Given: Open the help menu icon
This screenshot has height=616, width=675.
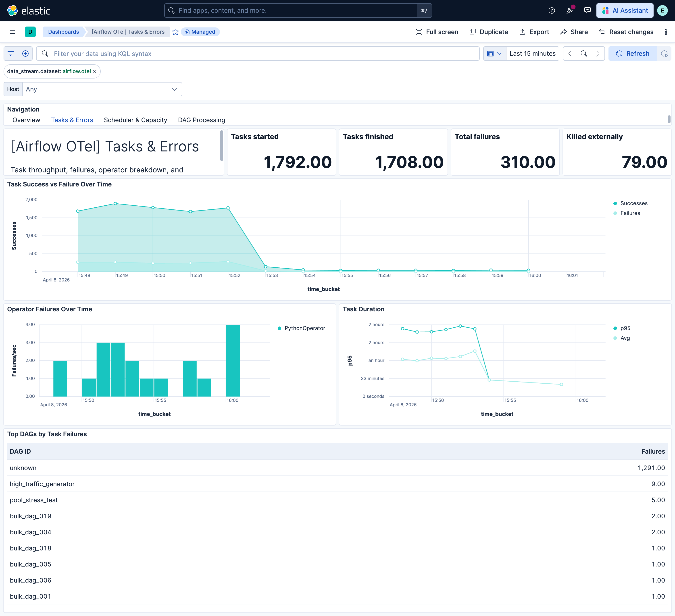Looking at the screenshot, I should pos(551,10).
